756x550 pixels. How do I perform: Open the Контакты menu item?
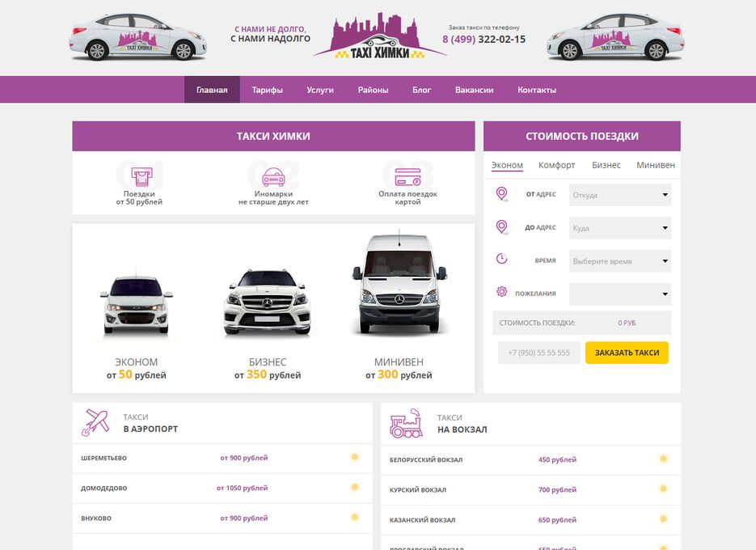537,90
